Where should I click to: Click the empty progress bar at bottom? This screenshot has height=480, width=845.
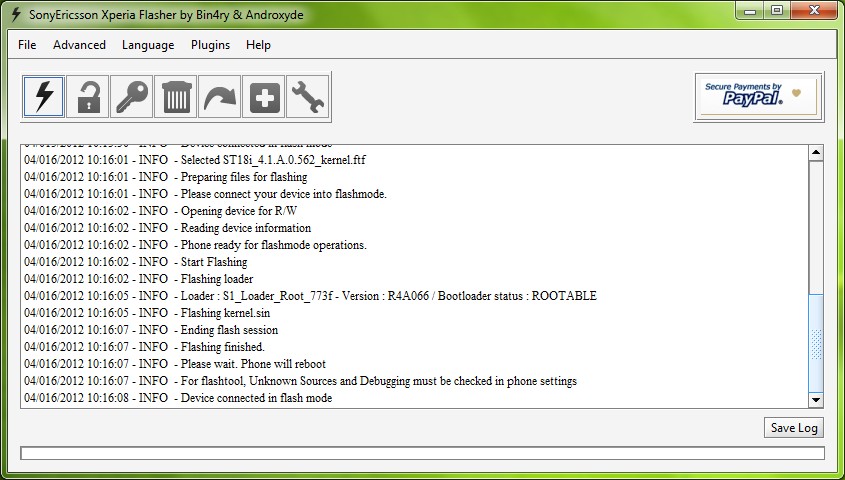click(422, 453)
